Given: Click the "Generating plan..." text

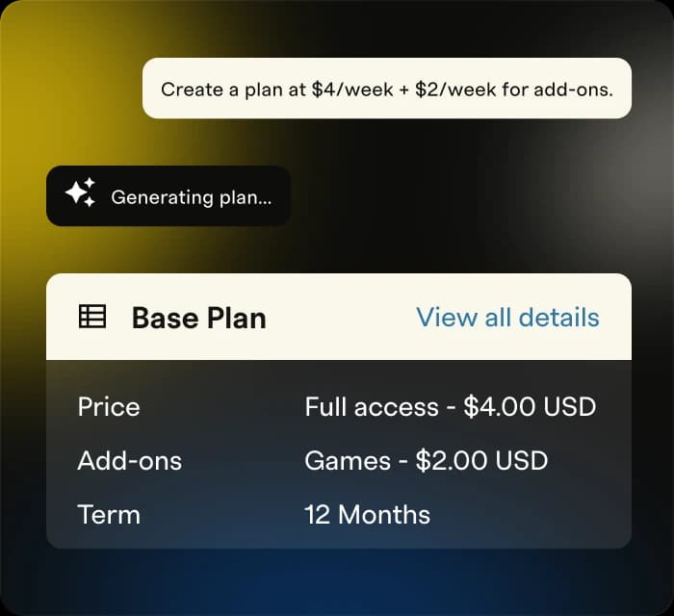Looking at the screenshot, I should [x=192, y=197].
